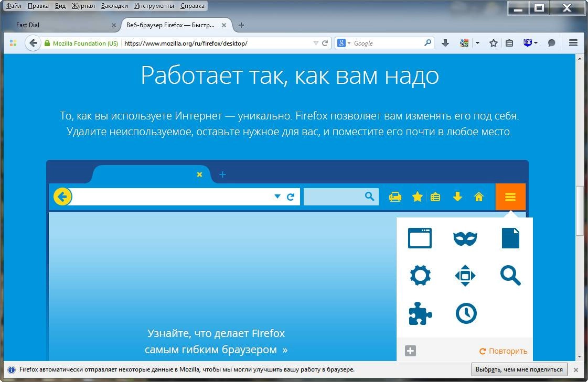Click Выбрать, чем мне поделиться button
This screenshot has height=382, width=588.
click(519, 369)
